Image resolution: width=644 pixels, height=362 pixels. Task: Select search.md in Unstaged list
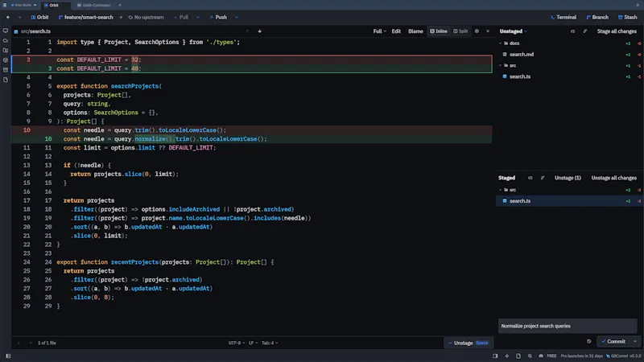[569, 54]
